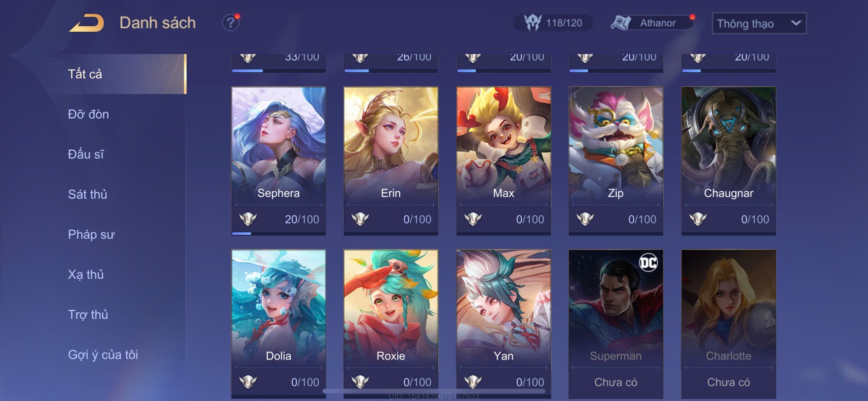Filter heroes by Pháp sư
Screen dimensions: 868x401
click(x=91, y=234)
